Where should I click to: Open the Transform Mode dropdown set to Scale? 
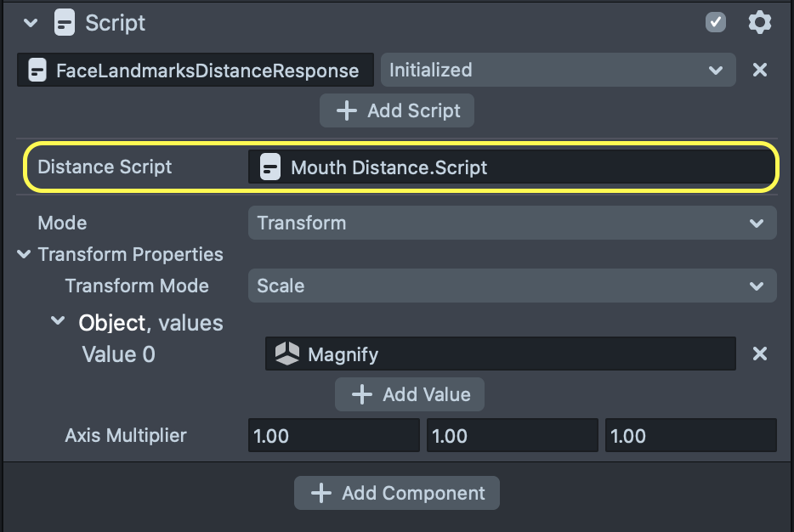512,286
